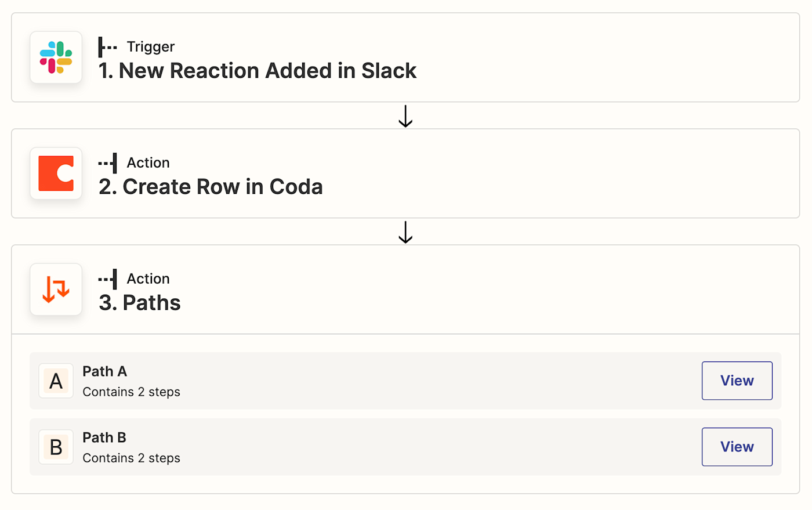Click the Slack app icon

pyautogui.click(x=56, y=57)
